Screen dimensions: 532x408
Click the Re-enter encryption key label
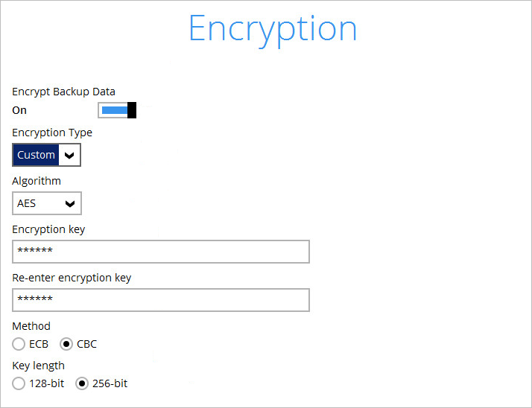click(72, 278)
